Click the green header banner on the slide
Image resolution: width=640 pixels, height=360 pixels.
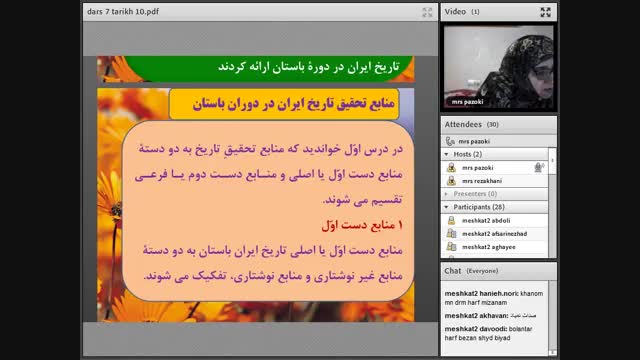click(256, 69)
